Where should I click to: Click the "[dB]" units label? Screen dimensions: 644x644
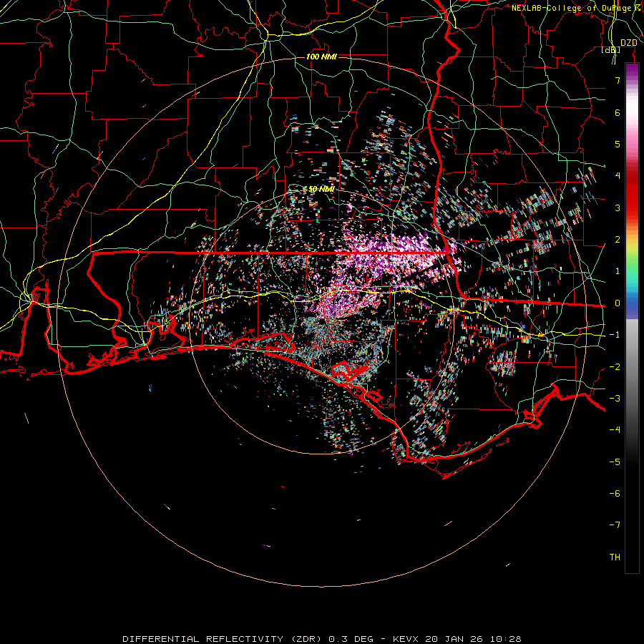[610, 49]
